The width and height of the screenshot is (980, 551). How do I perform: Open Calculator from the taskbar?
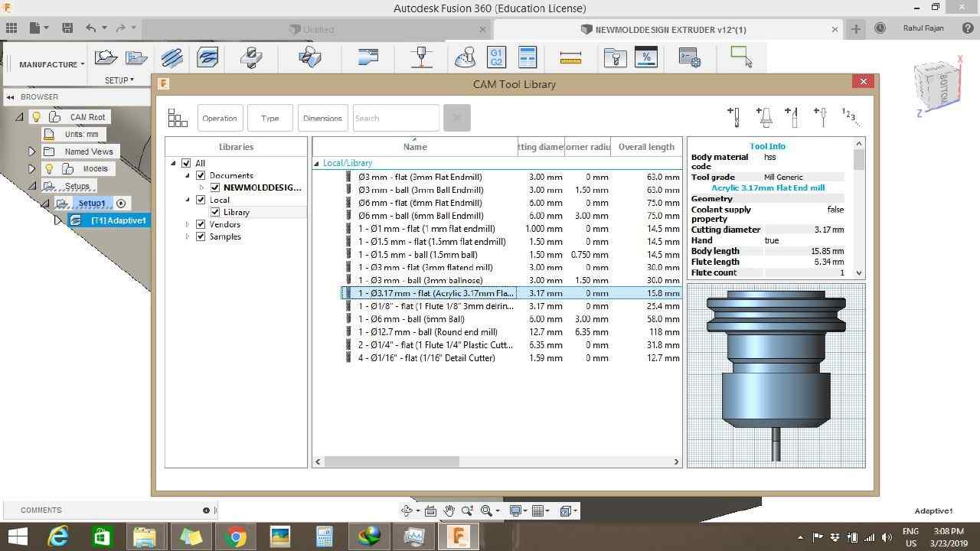(324, 536)
